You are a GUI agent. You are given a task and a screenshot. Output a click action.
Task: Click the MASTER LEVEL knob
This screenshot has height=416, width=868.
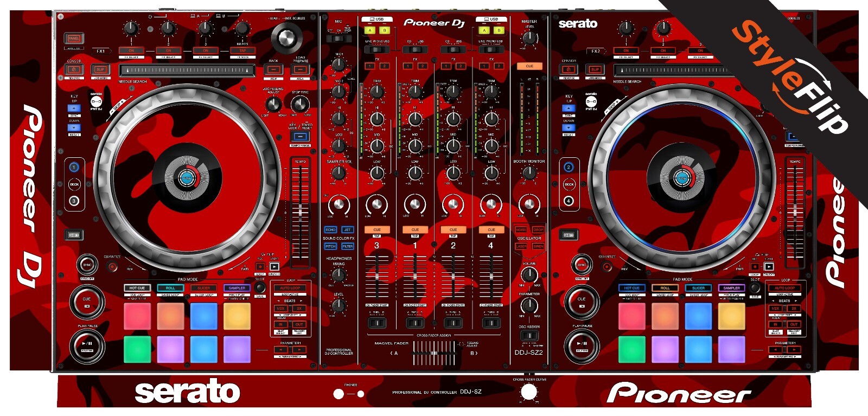[529, 38]
